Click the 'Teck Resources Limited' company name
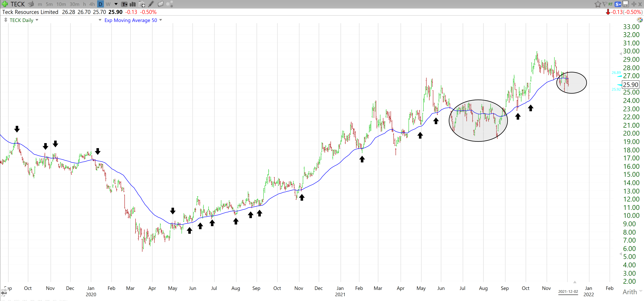The height and width of the screenshot is (301, 644). click(x=30, y=12)
